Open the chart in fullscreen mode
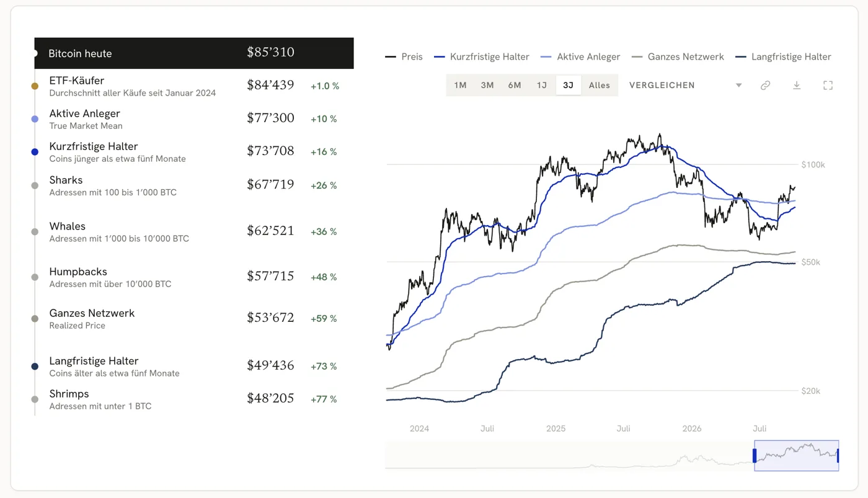The image size is (868, 498). 828,86
